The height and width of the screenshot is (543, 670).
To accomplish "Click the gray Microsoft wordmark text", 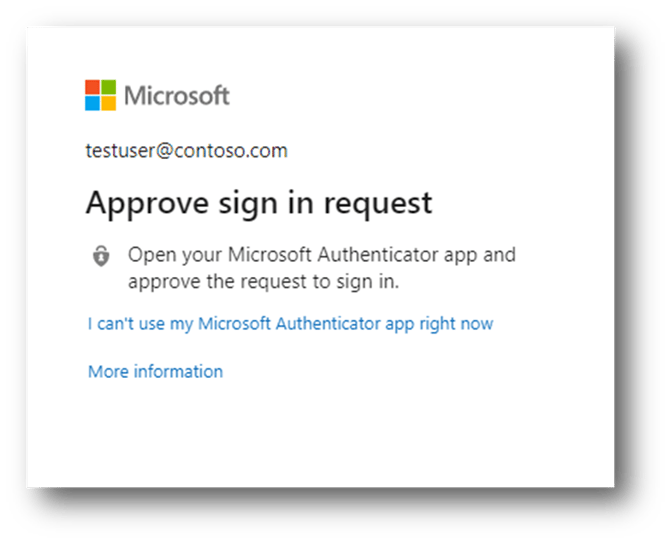I will point(177,96).
